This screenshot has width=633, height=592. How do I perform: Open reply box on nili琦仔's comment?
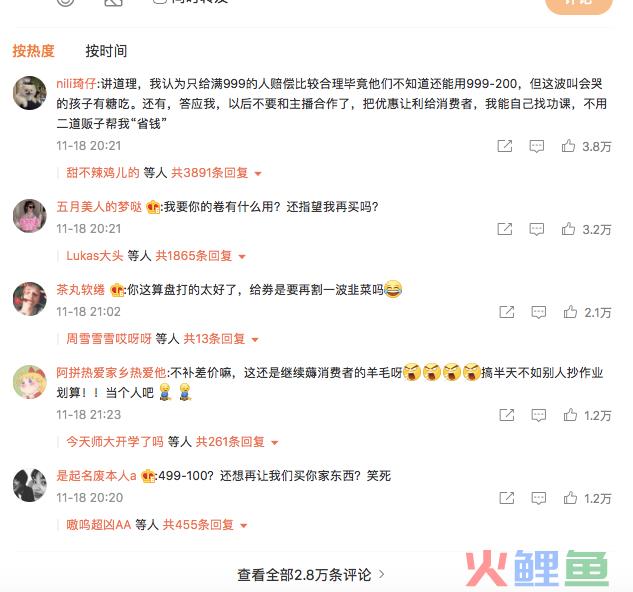[537, 146]
